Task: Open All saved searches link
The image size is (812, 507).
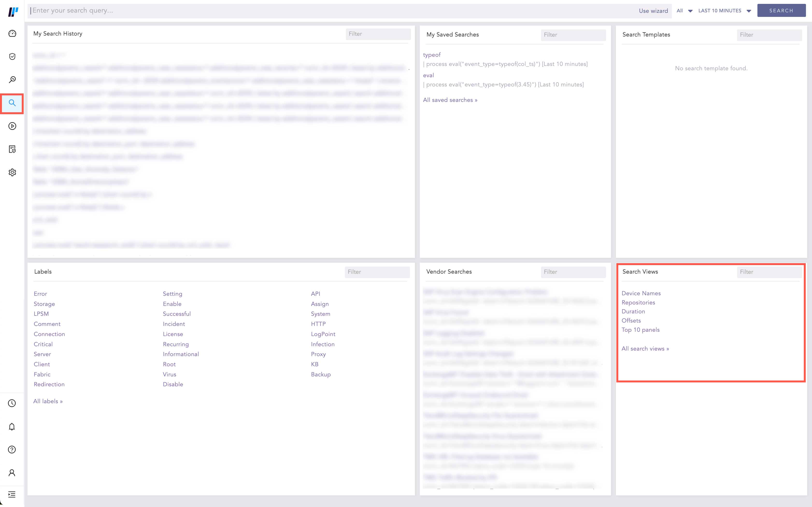Action: (x=450, y=99)
